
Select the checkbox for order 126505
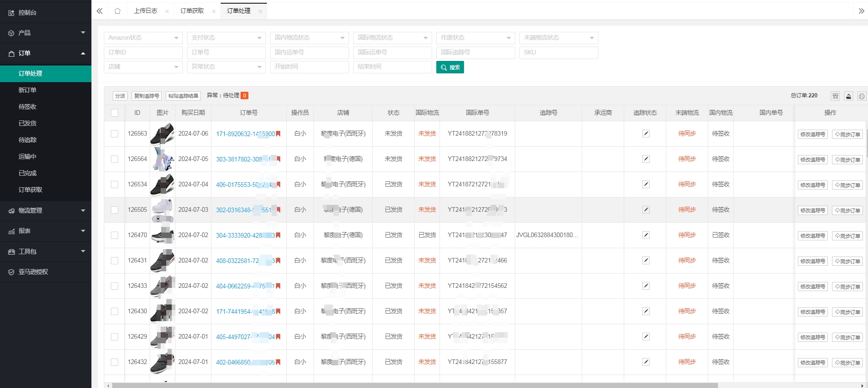115,210
